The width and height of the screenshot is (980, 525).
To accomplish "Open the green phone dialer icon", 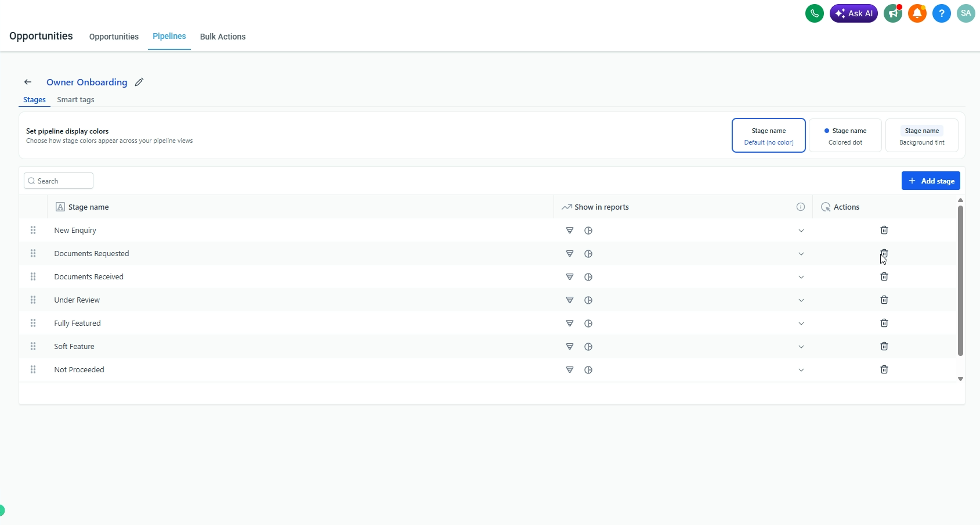I will click(x=815, y=13).
